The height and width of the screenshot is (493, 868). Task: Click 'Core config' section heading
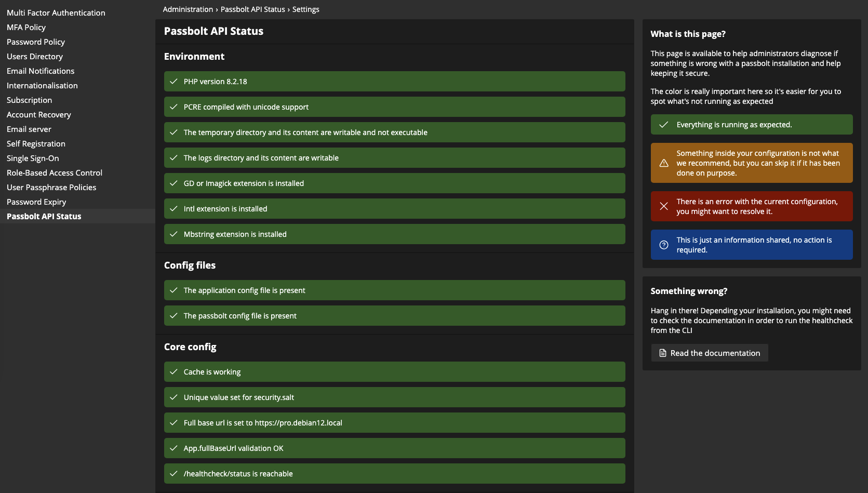190,347
